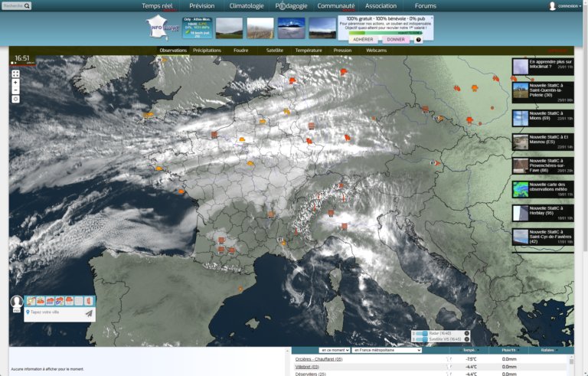Zoom out on the map
588x376 pixels.
coord(15,90)
